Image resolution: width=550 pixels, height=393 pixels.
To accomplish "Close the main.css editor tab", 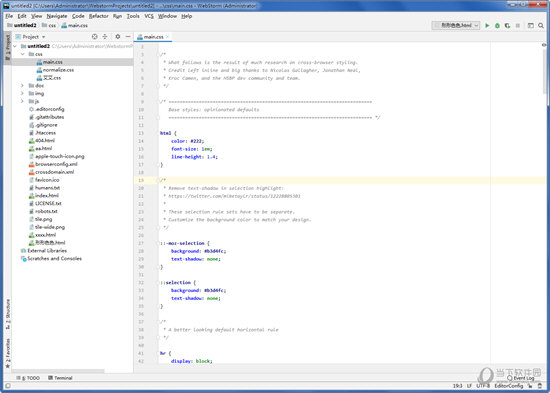I will click(167, 37).
